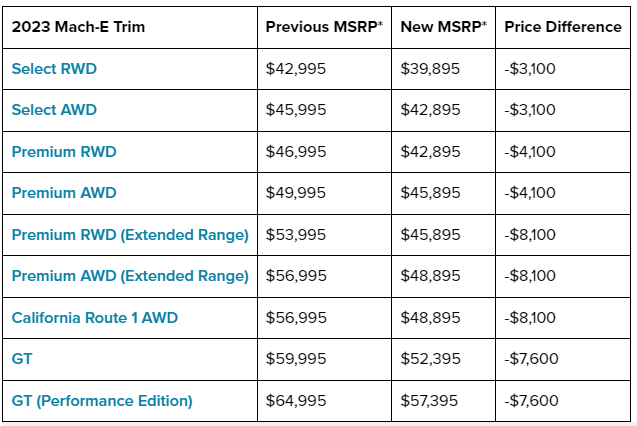637x426 pixels.
Task: Click the 2023 Mach-E Trim column header
Action: coord(78,27)
